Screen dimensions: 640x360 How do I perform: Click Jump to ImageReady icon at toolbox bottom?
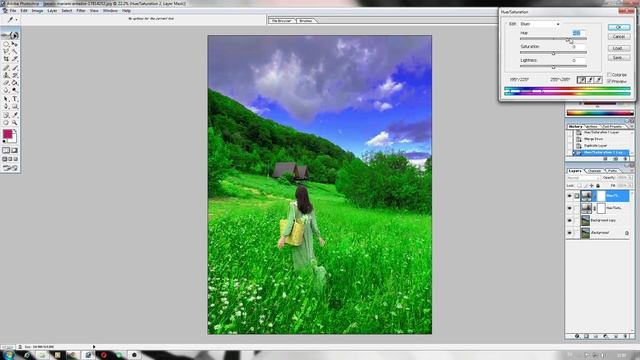10,168
